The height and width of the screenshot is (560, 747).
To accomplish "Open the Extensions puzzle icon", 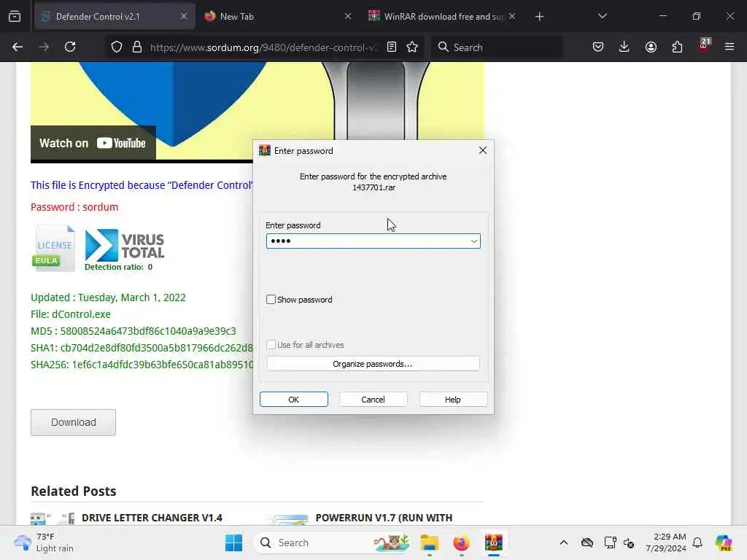I will click(677, 47).
